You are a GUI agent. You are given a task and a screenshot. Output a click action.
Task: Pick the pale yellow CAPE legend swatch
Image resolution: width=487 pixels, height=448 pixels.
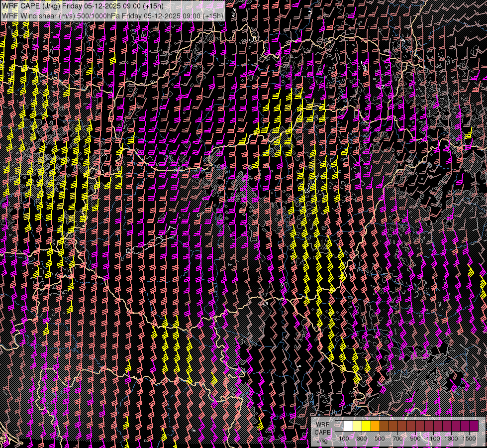tap(357, 426)
